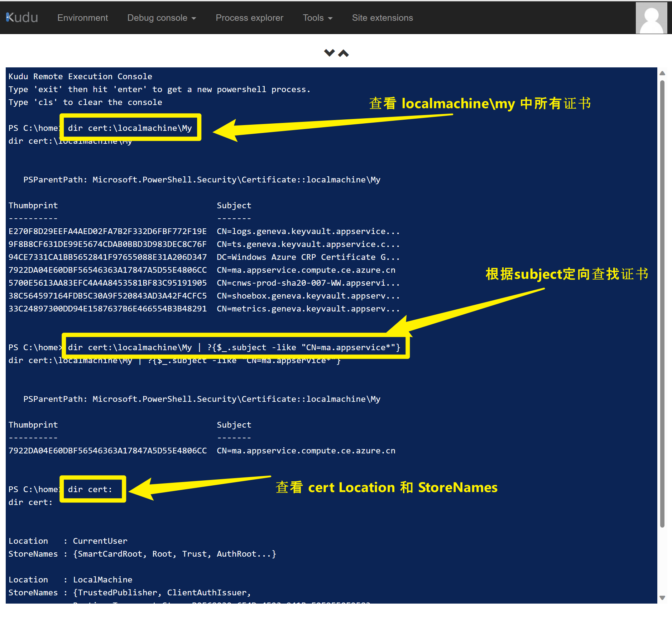Screen dimensions: 672x619
Task: Open Site extensions link
Action: click(x=382, y=18)
